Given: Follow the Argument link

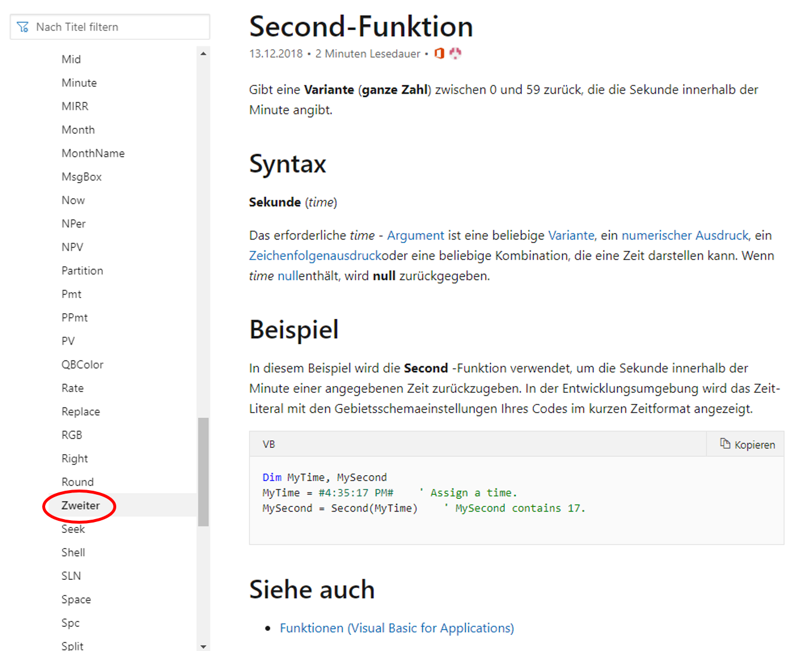Looking at the screenshot, I should pyautogui.click(x=415, y=236).
